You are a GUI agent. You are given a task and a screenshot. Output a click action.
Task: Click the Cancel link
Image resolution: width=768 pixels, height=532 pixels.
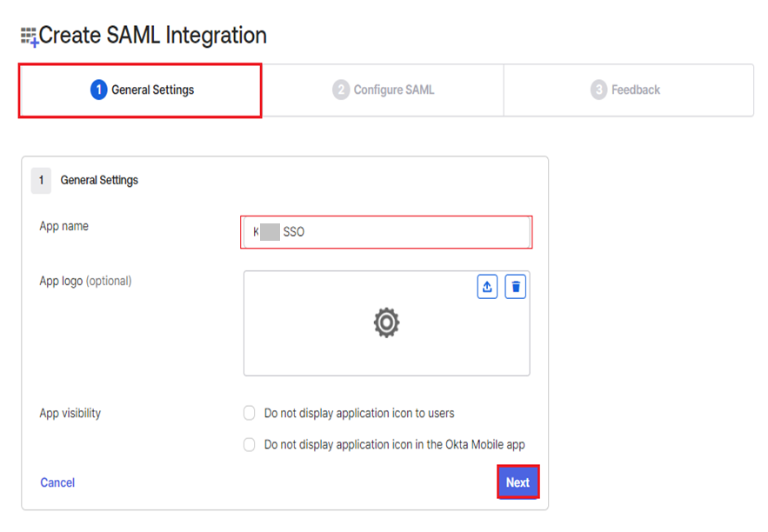(57, 482)
